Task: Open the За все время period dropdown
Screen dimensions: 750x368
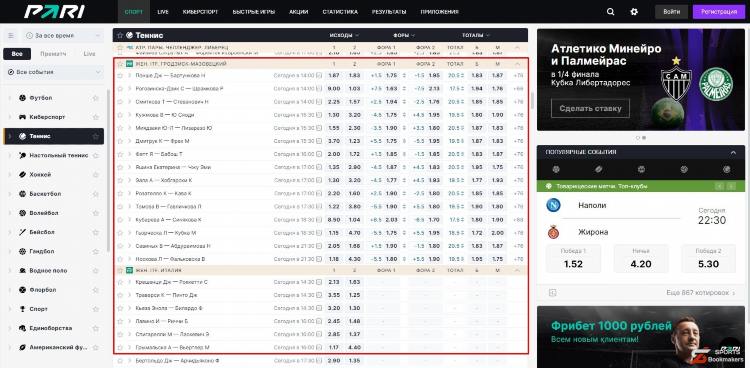Action: (63, 35)
